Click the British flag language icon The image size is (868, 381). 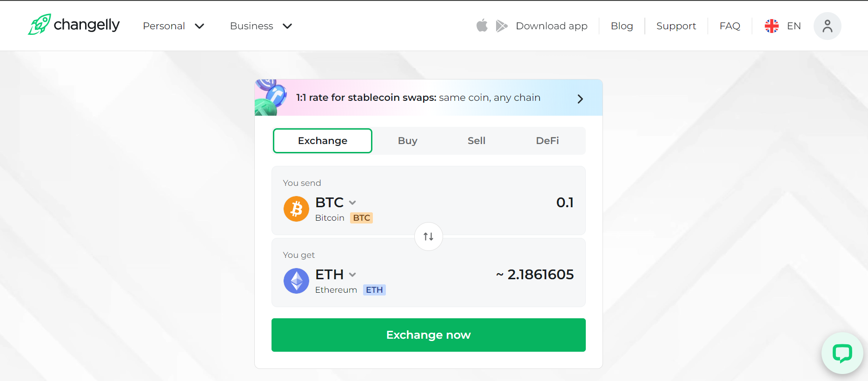771,26
